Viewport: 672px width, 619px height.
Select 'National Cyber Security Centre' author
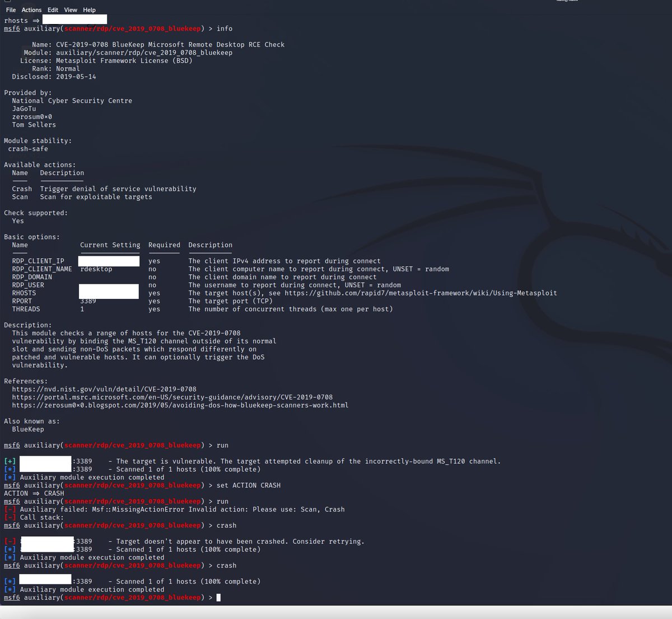(72, 101)
